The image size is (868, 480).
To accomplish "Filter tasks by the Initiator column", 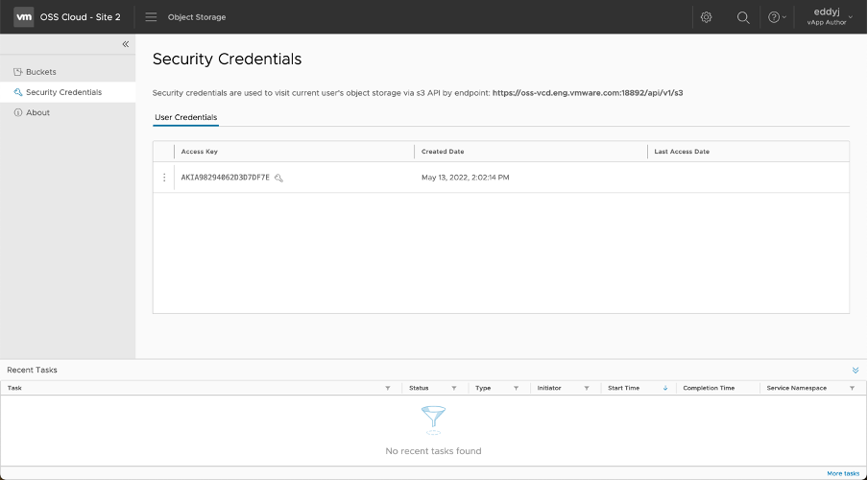I will point(587,388).
